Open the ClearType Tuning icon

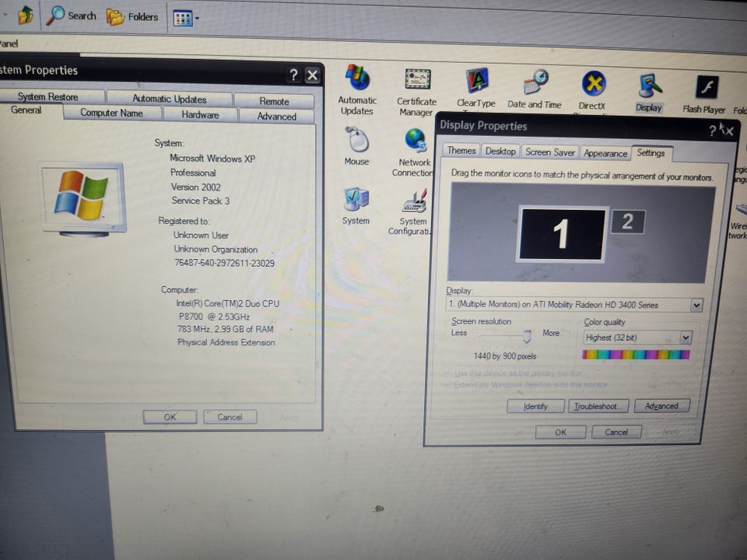click(x=476, y=89)
